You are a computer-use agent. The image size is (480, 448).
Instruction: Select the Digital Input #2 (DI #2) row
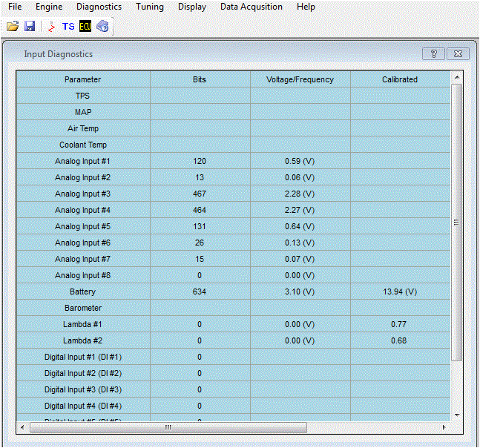233,373
